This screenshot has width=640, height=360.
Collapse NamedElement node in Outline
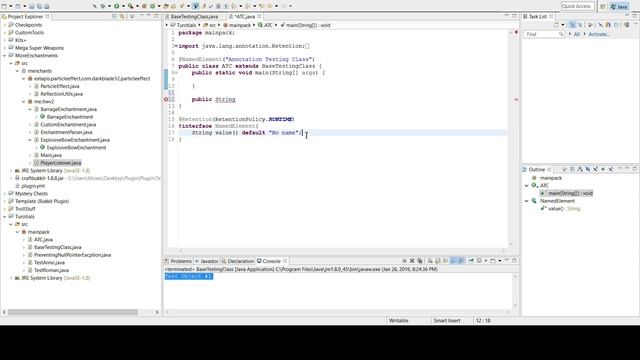527,201
